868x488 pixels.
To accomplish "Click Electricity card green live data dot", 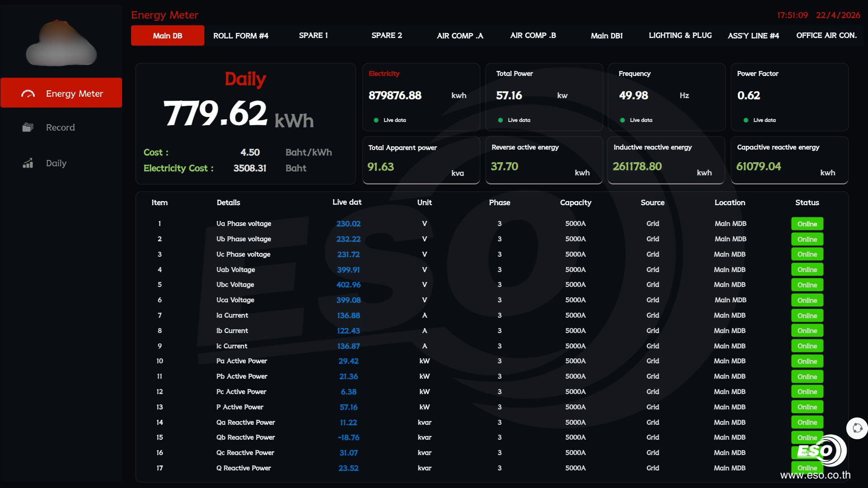I will tap(376, 120).
